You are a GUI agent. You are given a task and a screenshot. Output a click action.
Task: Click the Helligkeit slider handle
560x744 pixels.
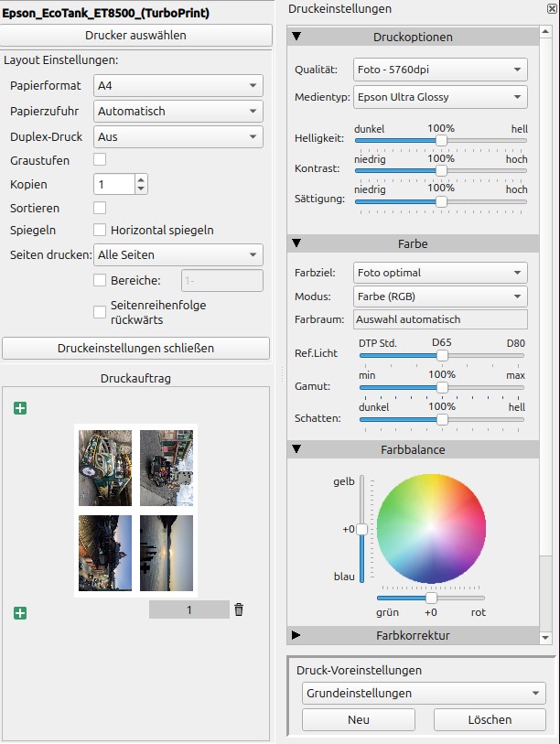coord(441,140)
